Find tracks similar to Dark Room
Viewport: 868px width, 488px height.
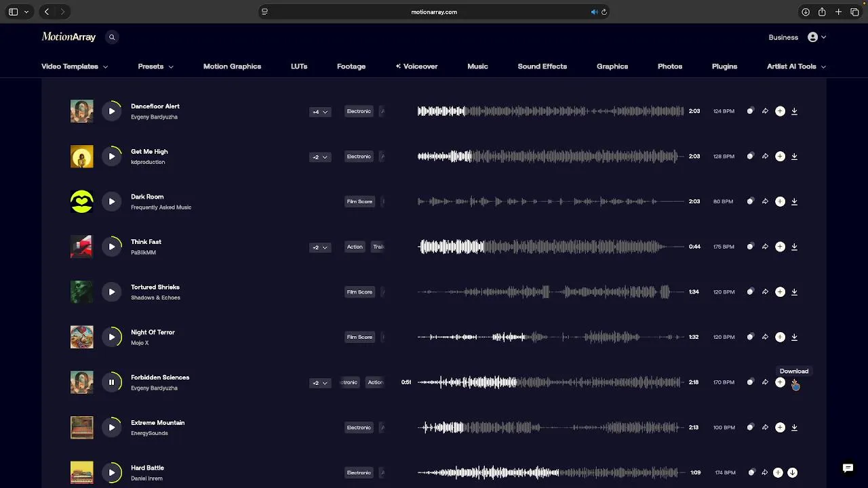point(750,201)
